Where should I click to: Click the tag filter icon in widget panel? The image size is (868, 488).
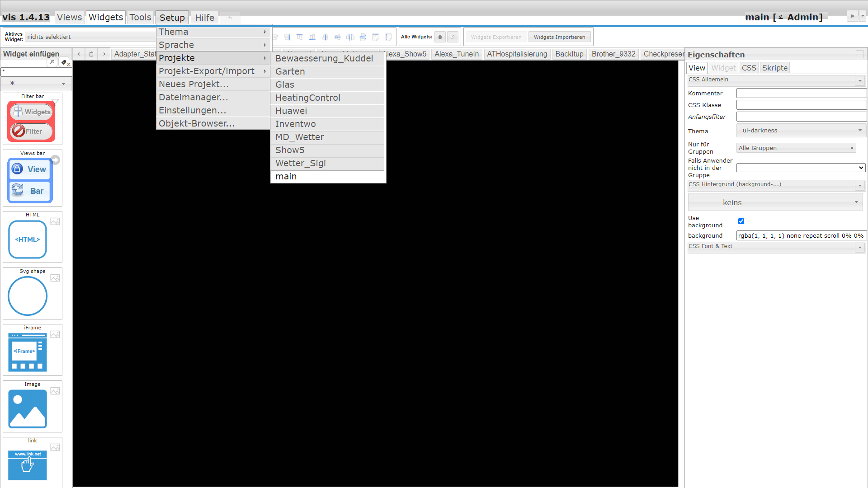coord(64,62)
